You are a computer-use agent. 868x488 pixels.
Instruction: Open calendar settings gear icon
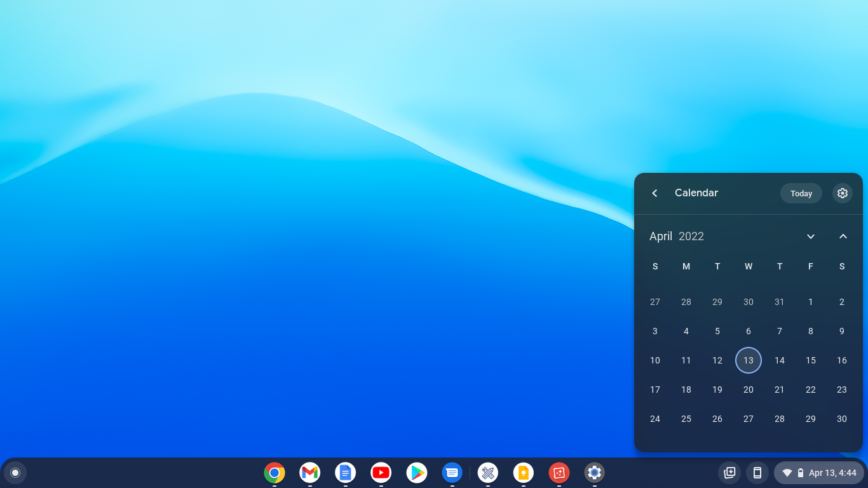[843, 193]
